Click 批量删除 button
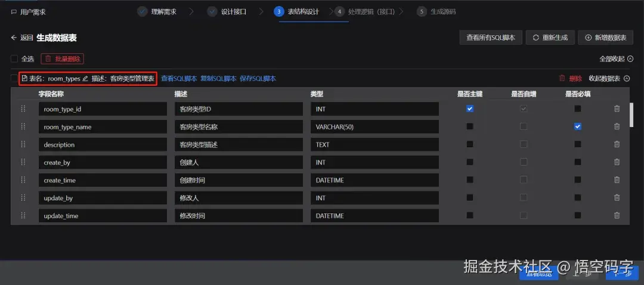The image size is (644, 285). [x=63, y=58]
